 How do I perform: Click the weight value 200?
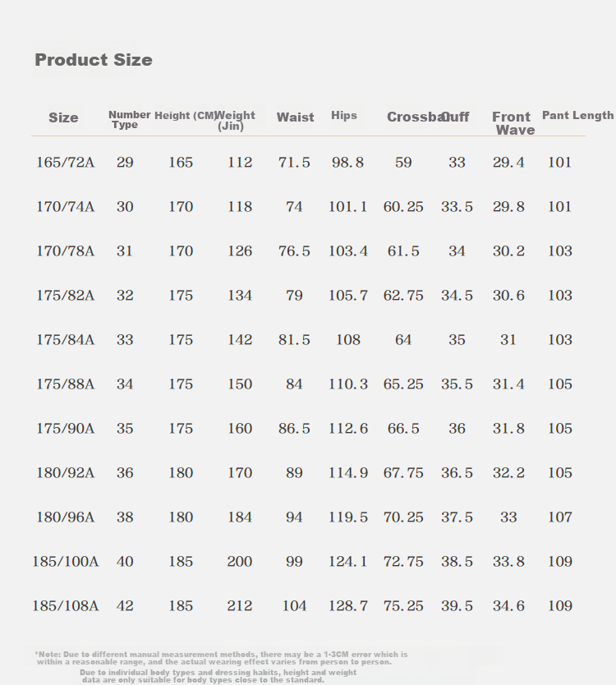click(x=239, y=561)
